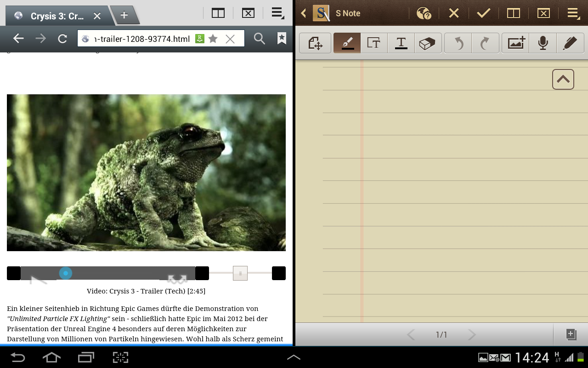Screen dimensions: 588x368
Task: Open the browser bookmarks panel
Action: (281, 39)
